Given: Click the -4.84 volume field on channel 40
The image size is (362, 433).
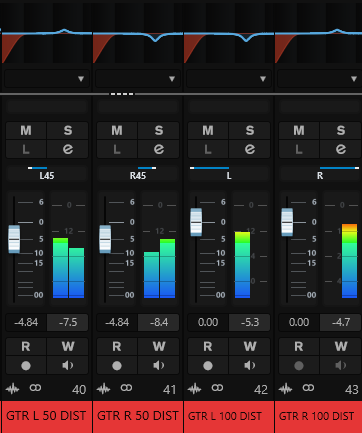Looking at the screenshot, I should pyautogui.click(x=26, y=322).
